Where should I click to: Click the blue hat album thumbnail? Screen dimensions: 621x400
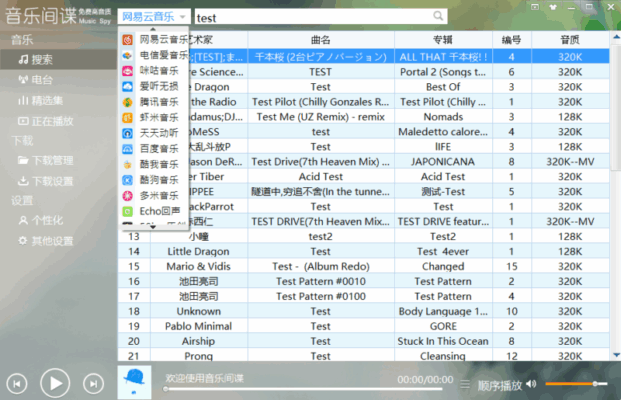(134, 382)
